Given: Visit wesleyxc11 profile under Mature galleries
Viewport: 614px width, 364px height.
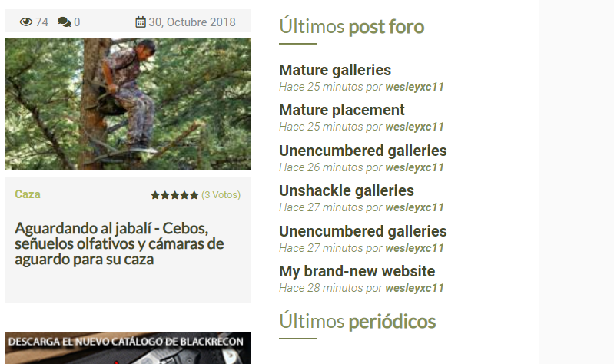Looking at the screenshot, I should (415, 87).
